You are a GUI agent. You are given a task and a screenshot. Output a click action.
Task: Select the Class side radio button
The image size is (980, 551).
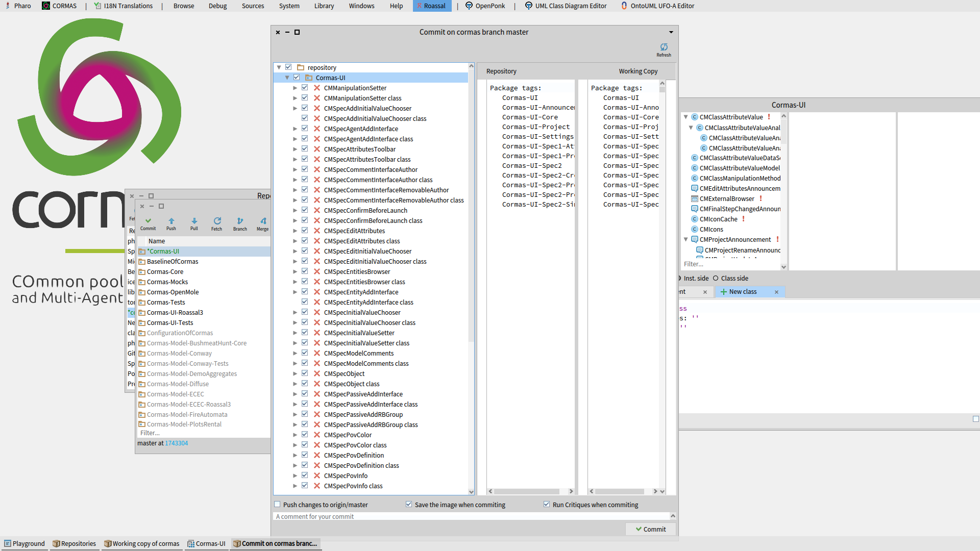[x=716, y=278]
